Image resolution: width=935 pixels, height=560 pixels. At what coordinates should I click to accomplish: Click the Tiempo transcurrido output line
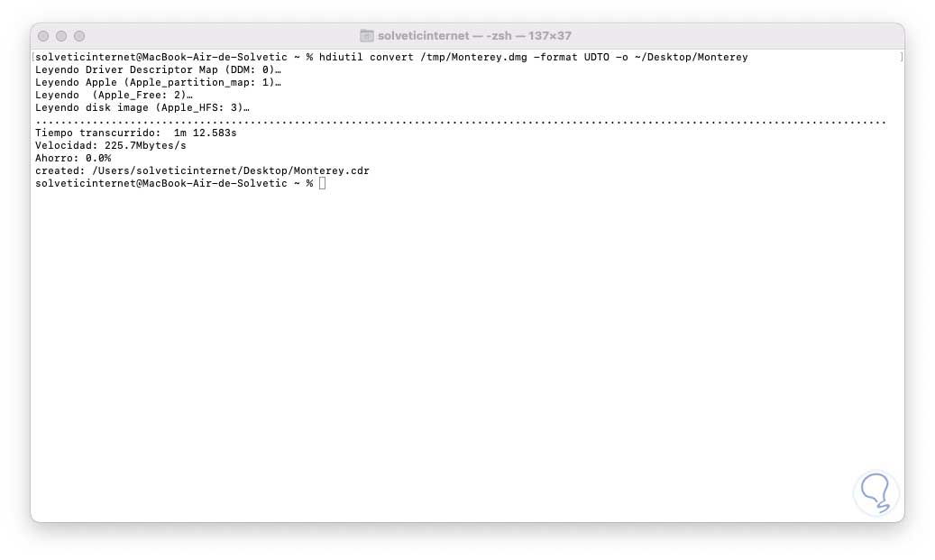[136, 133]
